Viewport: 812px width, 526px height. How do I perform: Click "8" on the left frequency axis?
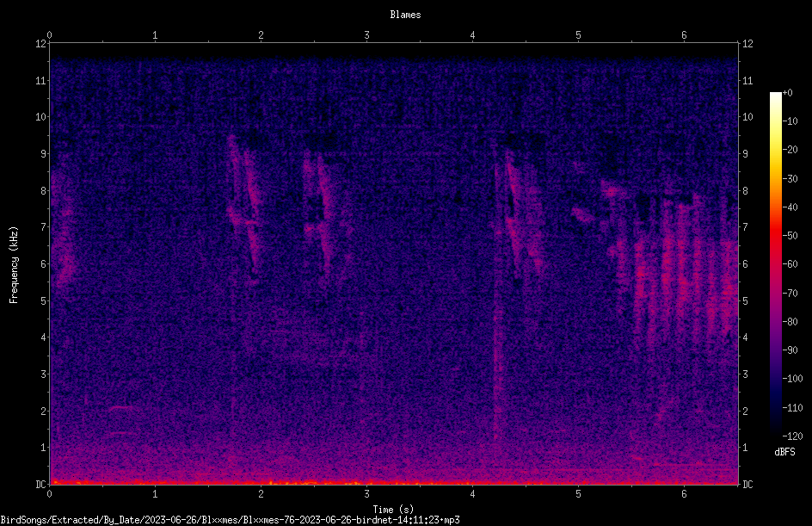pos(44,191)
